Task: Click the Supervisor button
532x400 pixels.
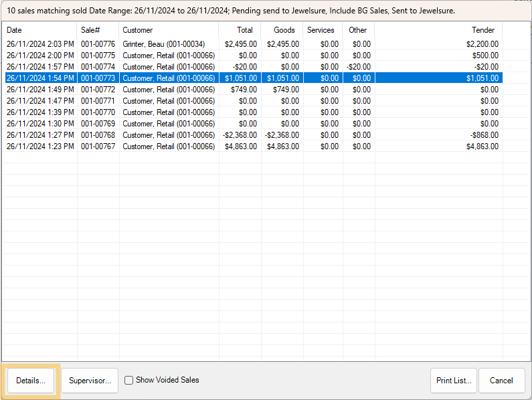Action: click(90, 381)
